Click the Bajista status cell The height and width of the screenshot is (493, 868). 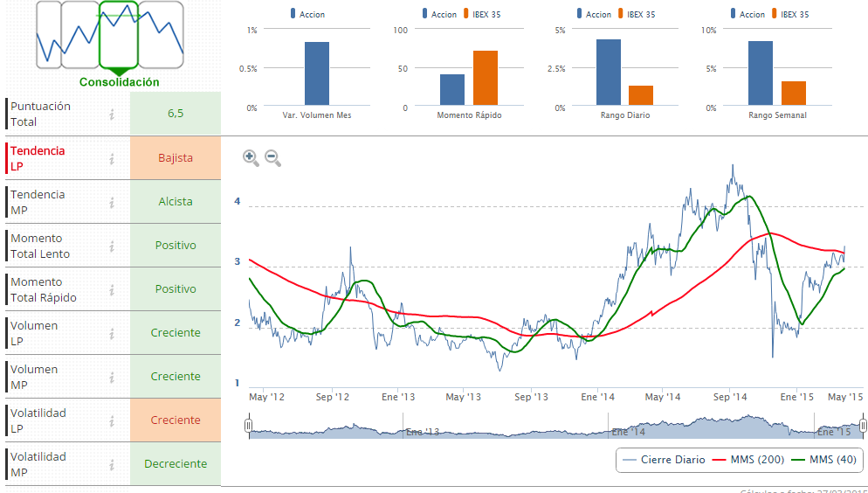coord(176,158)
